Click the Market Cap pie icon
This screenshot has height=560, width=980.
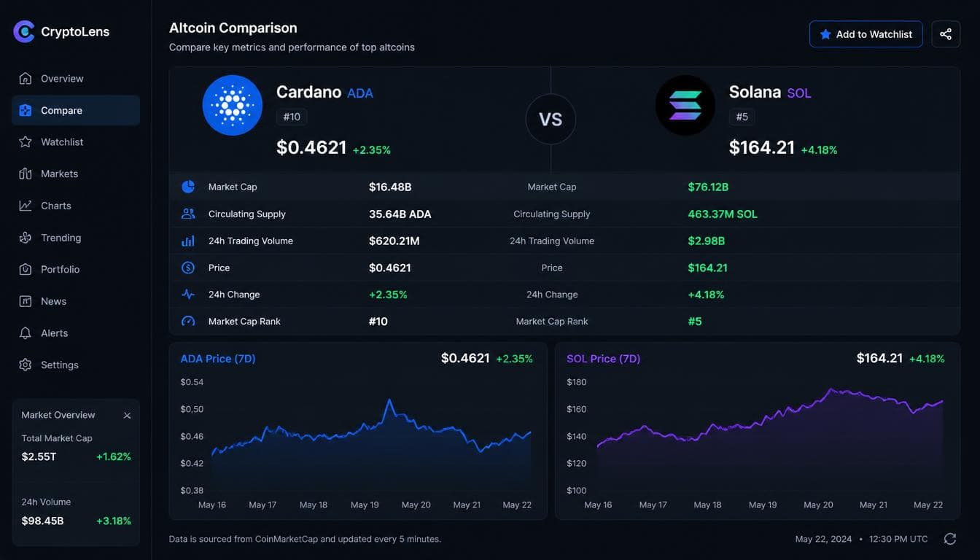[188, 187]
